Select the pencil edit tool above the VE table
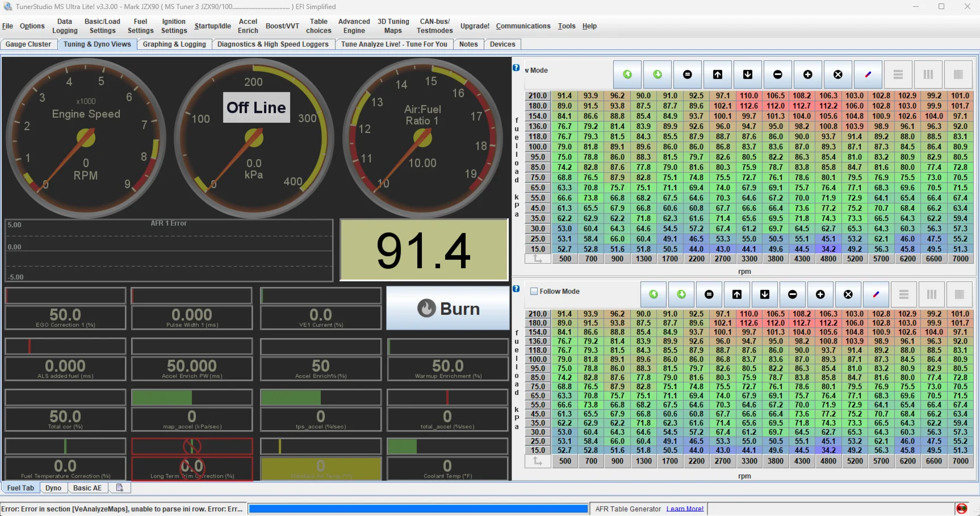The width and height of the screenshot is (980, 516). click(868, 74)
